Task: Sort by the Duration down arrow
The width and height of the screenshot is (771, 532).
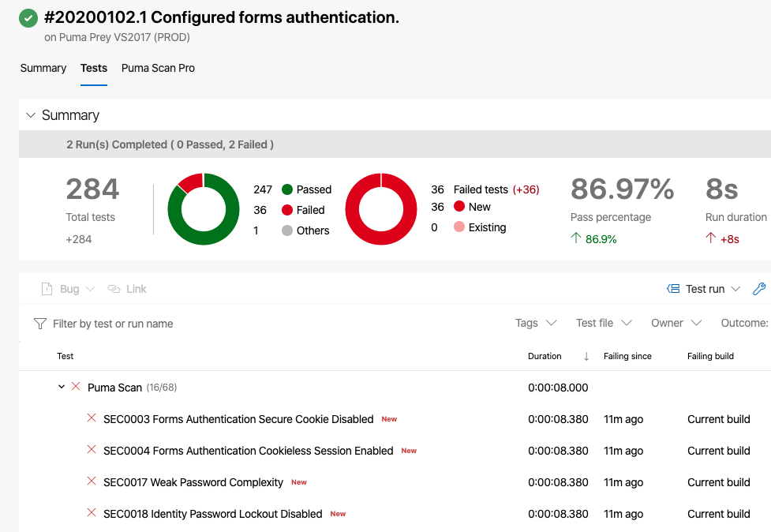Action: click(586, 357)
